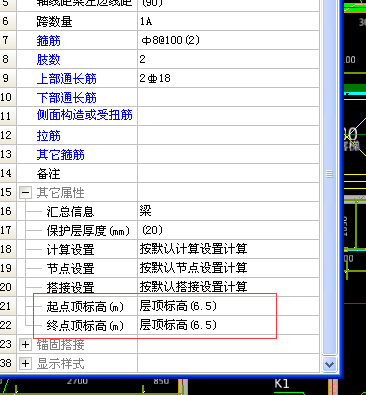Select the 拉筋 property name

pyautogui.click(x=49, y=136)
